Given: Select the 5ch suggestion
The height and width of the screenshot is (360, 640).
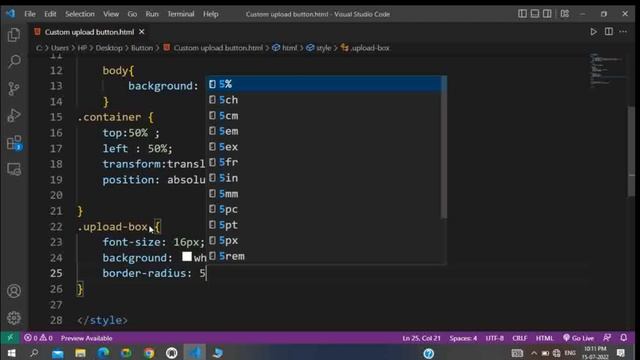Looking at the screenshot, I should click(x=325, y=100).
